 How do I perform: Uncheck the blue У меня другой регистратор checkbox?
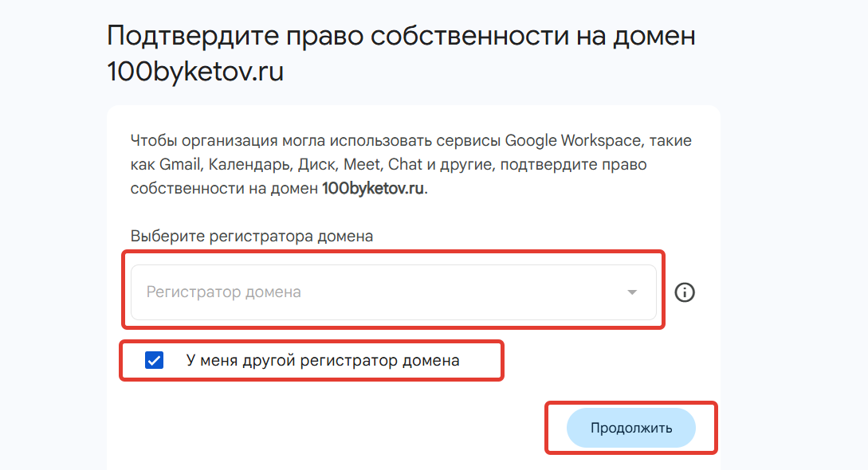pyautogui.click(x=154, y=360)
